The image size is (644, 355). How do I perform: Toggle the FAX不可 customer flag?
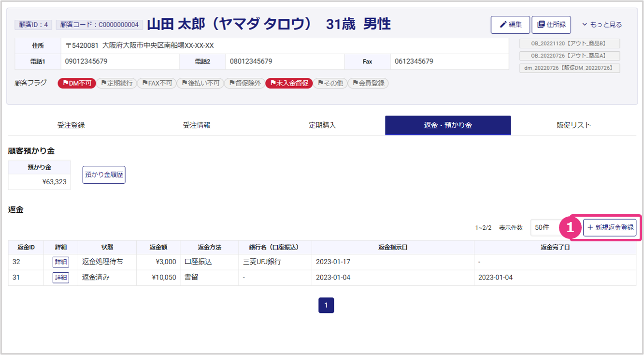[157, 83]
